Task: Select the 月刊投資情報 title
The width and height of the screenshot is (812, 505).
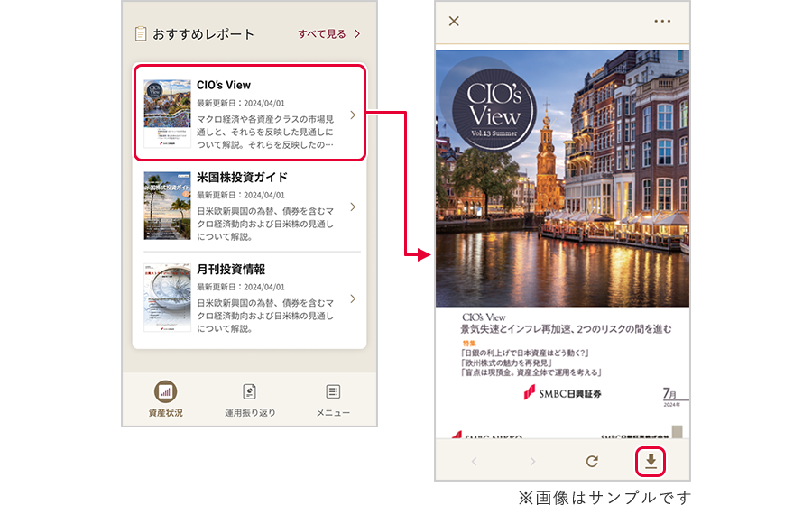Action: click(x=231, y=269)
